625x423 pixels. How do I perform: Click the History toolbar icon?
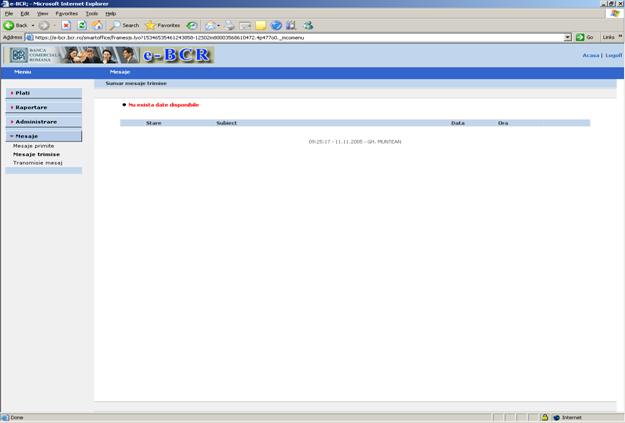(192, 25)
